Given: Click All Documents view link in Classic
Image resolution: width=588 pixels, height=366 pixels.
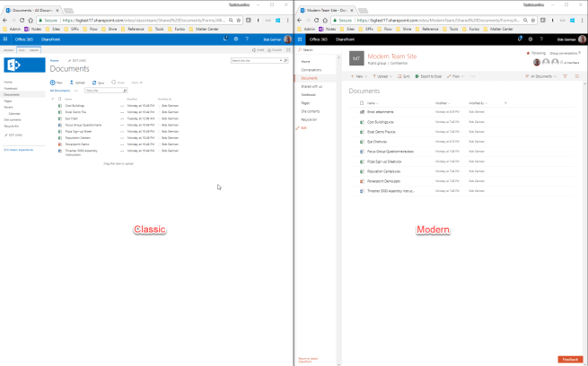Looking at the screenshot, I should 60,91.
